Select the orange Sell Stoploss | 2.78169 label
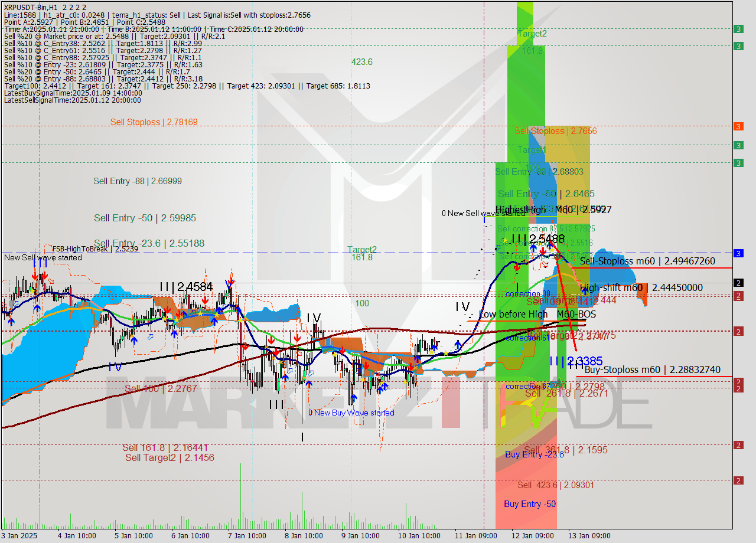The width and height of the screenshot is (756, 543). [154, 122]
